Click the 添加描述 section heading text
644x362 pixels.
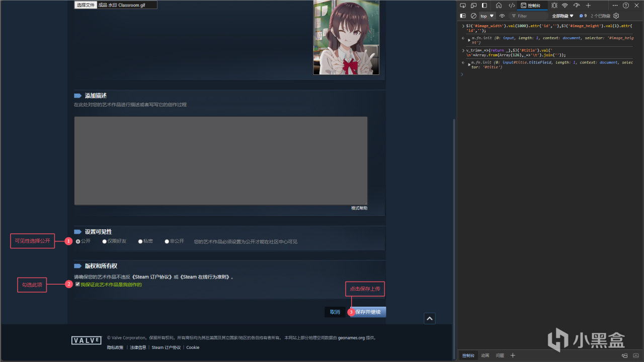point(96,96)
